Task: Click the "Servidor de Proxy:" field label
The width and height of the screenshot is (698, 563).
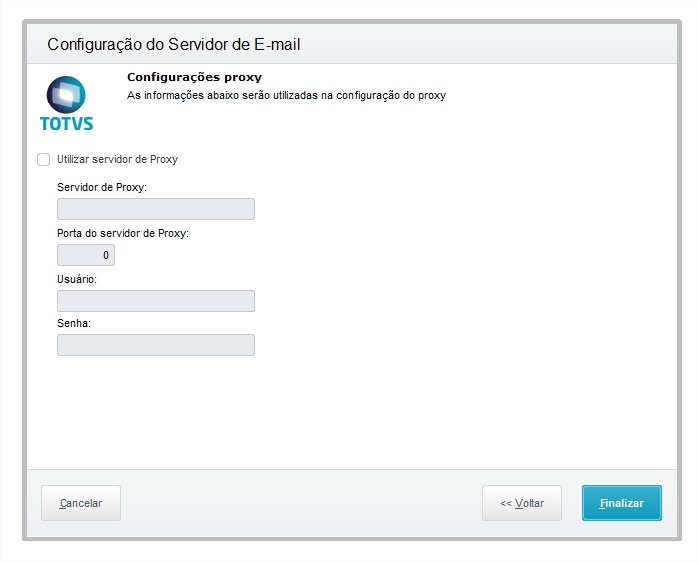Action: (x=102, y=187)
